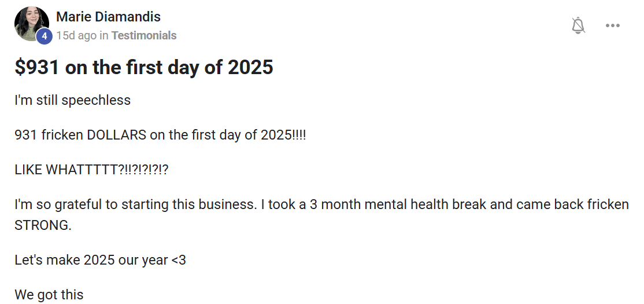The width and height of the screenshot is (644, 304).
Task: Click the "I'm still speechless" line
Action: click(73, 100)
